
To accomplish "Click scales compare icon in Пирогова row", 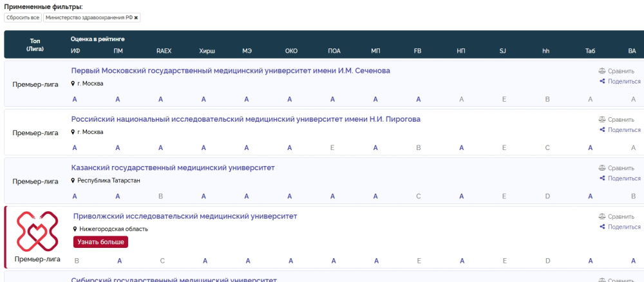I will 602,120.
